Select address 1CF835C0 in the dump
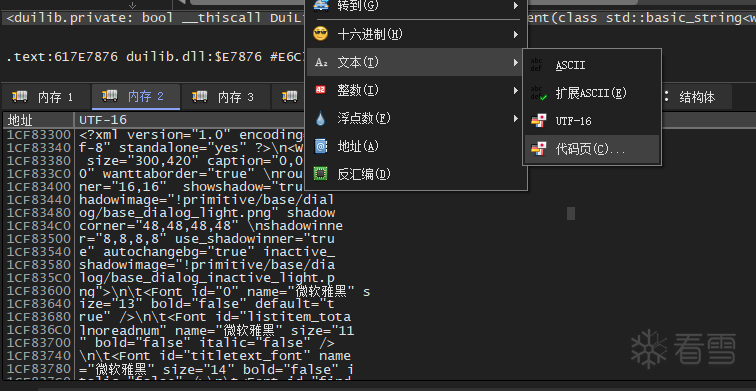This screenshot has width=756, height=391. (39, 278)
